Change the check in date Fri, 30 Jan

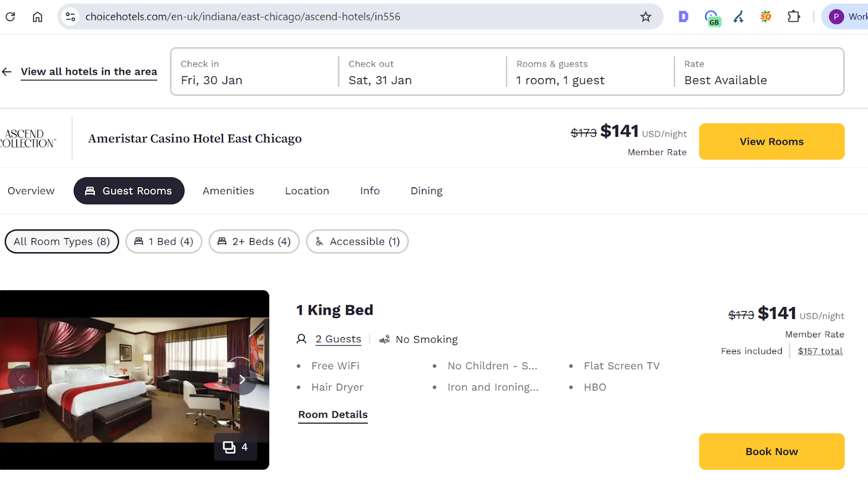point(254,72)
